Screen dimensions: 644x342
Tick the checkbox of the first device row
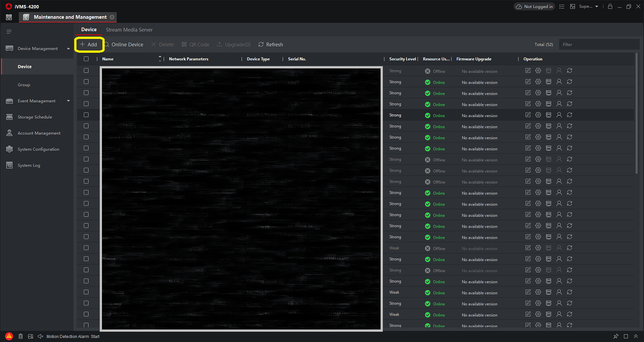(86, 71)
